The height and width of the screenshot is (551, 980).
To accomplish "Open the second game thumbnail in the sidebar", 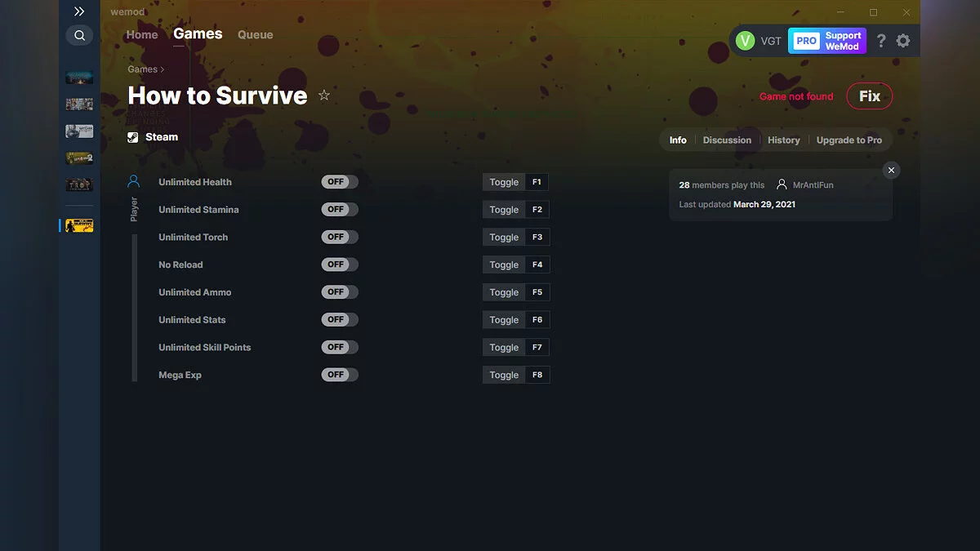I will [79, 104].
